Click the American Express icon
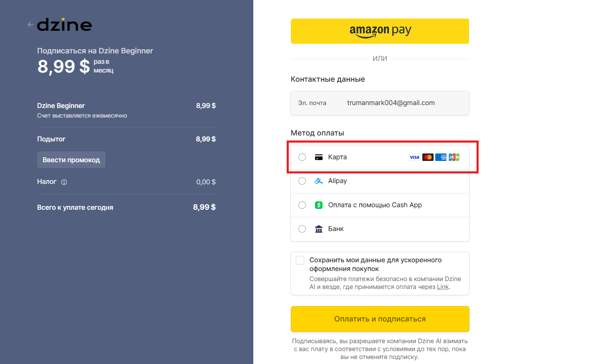Image resolution: width=613 pixels, height=364 pixels. (x=441, y=157)
